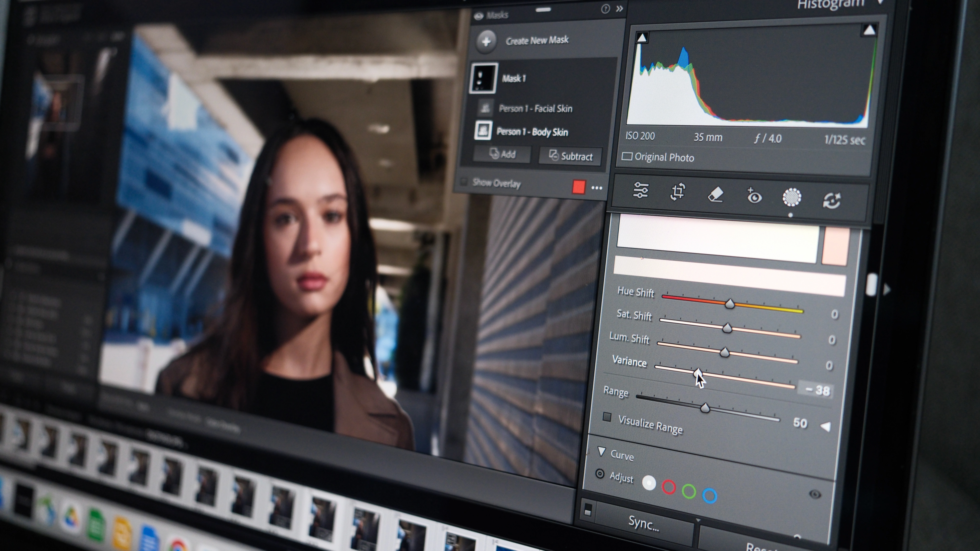980x551 pixels.
Task: Check the Visualize Range checkbox
Action: click(607, 417)
